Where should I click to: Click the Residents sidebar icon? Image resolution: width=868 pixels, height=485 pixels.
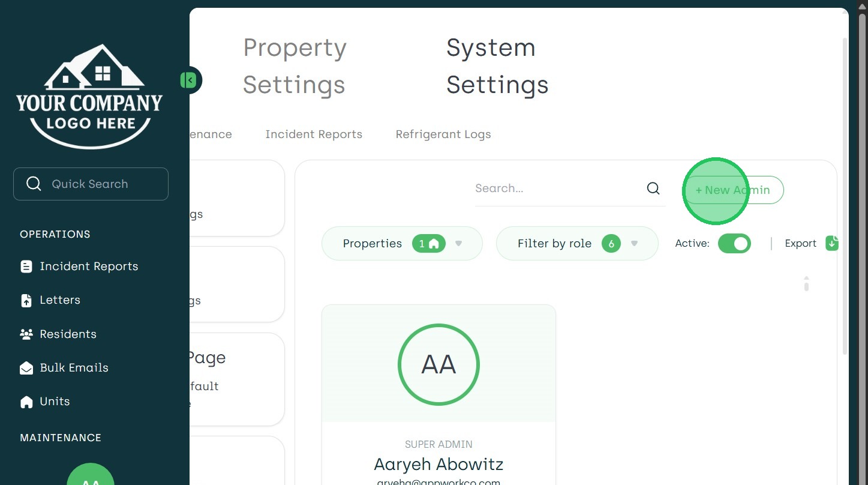[x=26, y=334]
